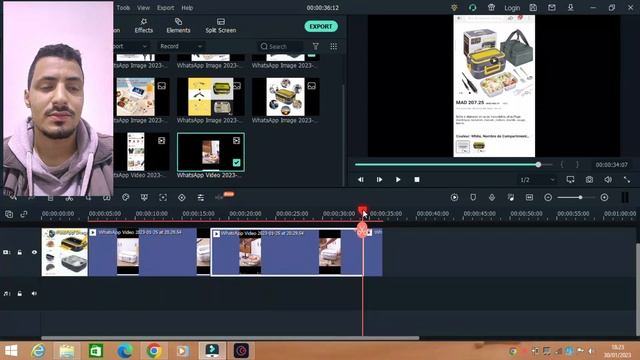The image size is (640, 360).
Task: Take a snapshot with the camera icon
Action: tap(589, 180)
